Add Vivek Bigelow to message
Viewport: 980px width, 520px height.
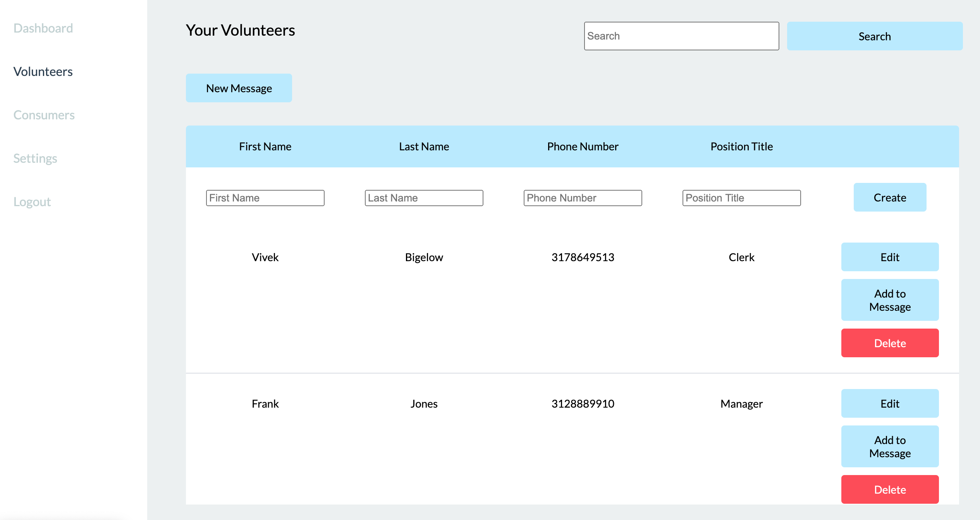(x=890, y=300)
